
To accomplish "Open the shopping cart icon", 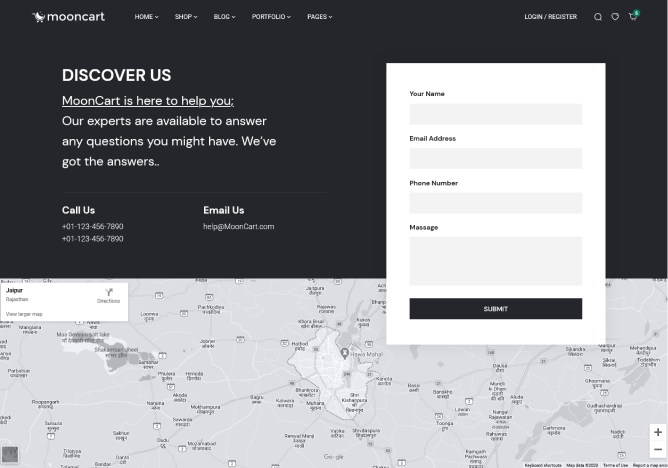I will coord(632,17).
